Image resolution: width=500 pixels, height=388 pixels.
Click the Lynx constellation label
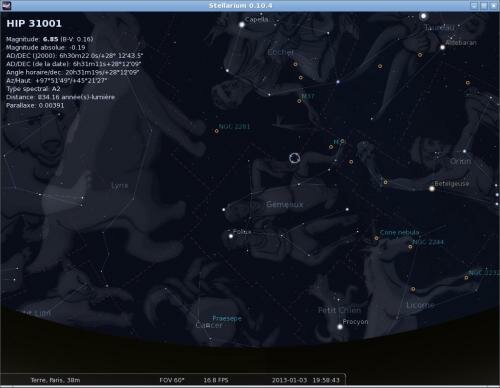tap(120, 186)
